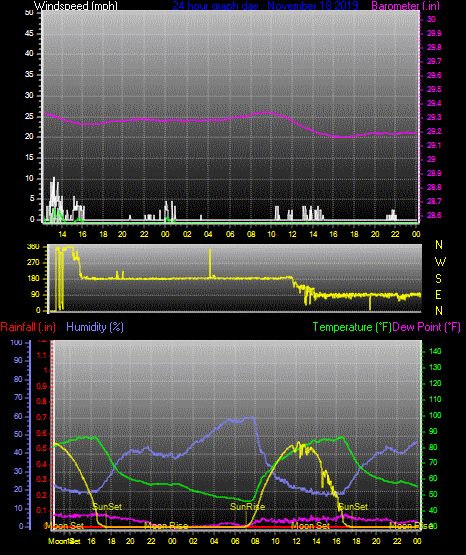466x555 pixels.
Task: Click the 45 windspeed scale value
Action: (29, 33)
